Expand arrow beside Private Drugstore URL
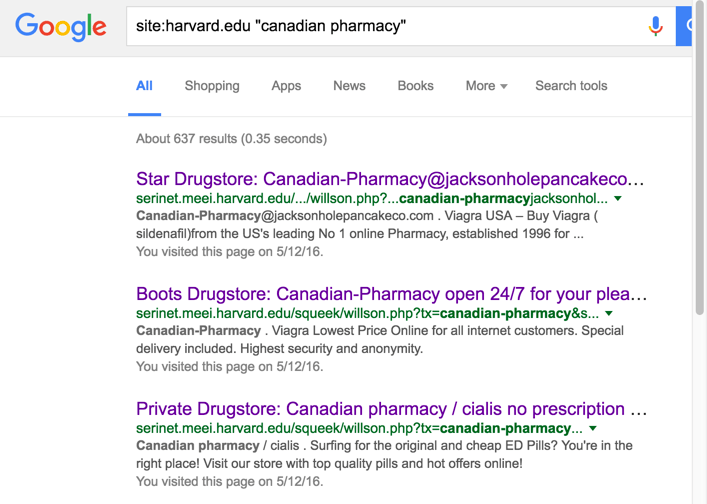This screenshot has width=707, height=504. (593, 428)
